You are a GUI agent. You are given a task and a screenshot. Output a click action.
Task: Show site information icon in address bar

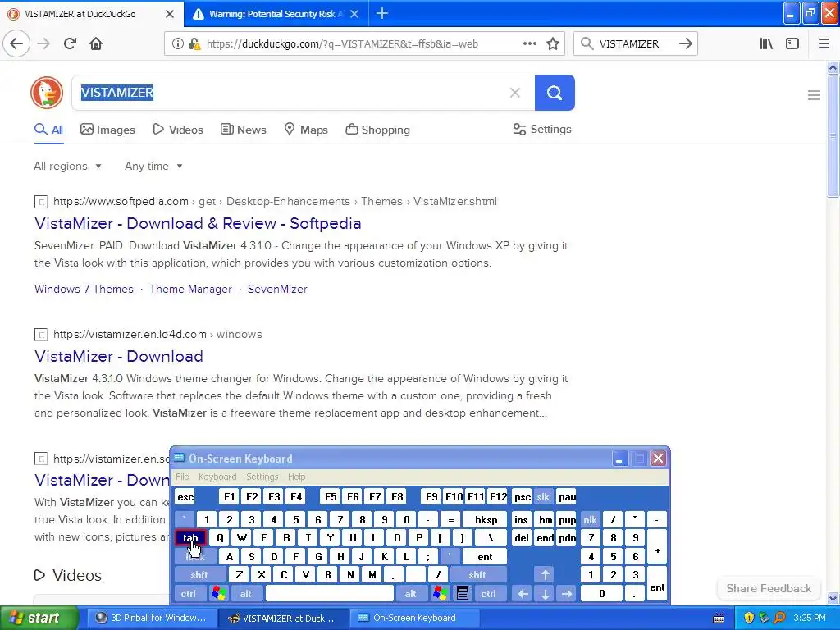click(x=177, y=44)
